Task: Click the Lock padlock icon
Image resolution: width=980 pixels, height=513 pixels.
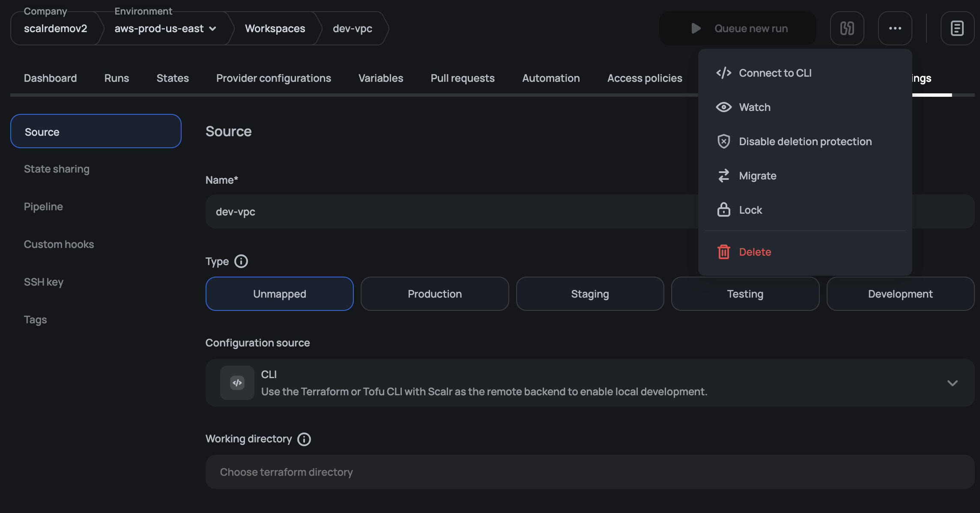Action: point(723,210)
